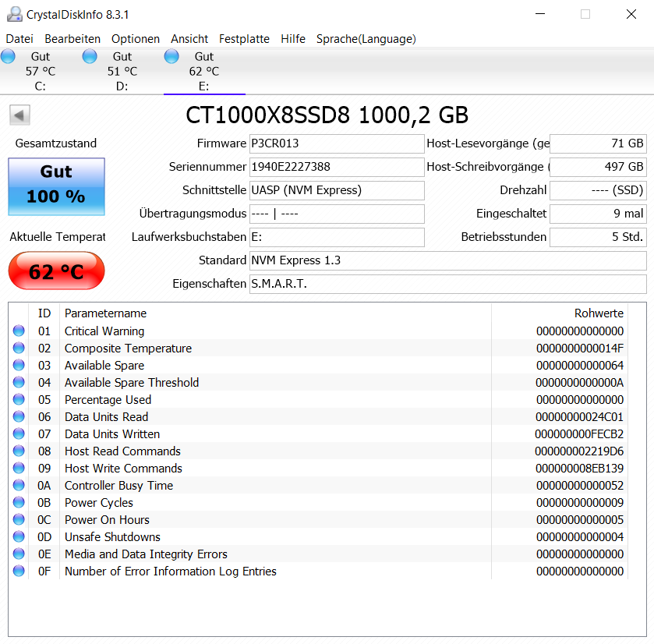The height and width of the screenshot is (644, 654).
Task: Click the indicator icon for Power On Hours
Action: pyautogui.click(x=19, y=520)
